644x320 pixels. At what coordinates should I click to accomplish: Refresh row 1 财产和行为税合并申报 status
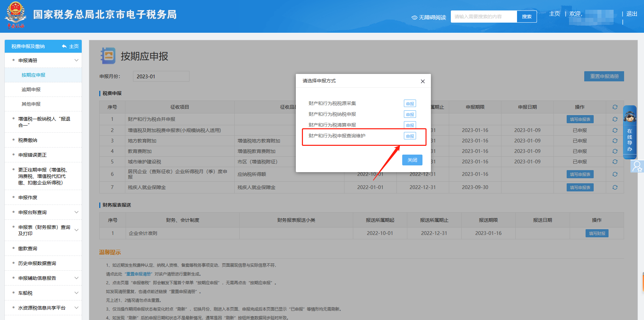coord(615,119)
